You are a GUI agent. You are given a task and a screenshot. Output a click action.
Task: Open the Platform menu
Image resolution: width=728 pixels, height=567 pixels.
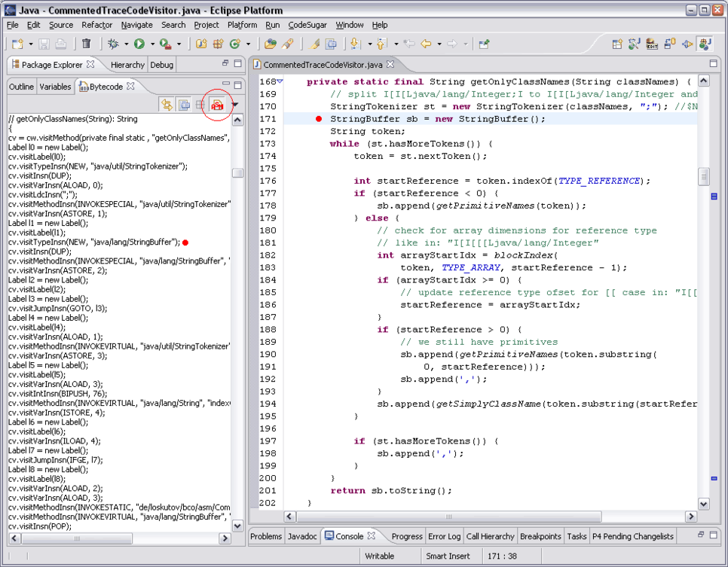point(242,25)
